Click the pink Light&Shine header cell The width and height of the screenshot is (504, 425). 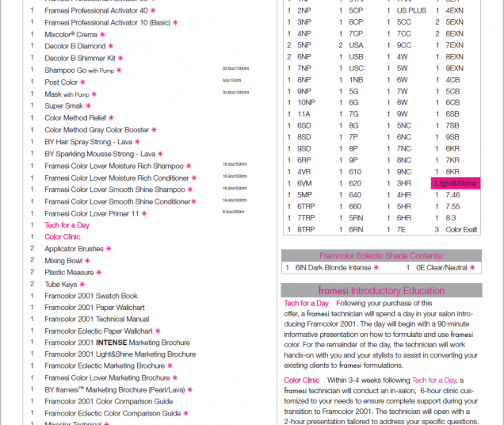click(x=456, y=183)
